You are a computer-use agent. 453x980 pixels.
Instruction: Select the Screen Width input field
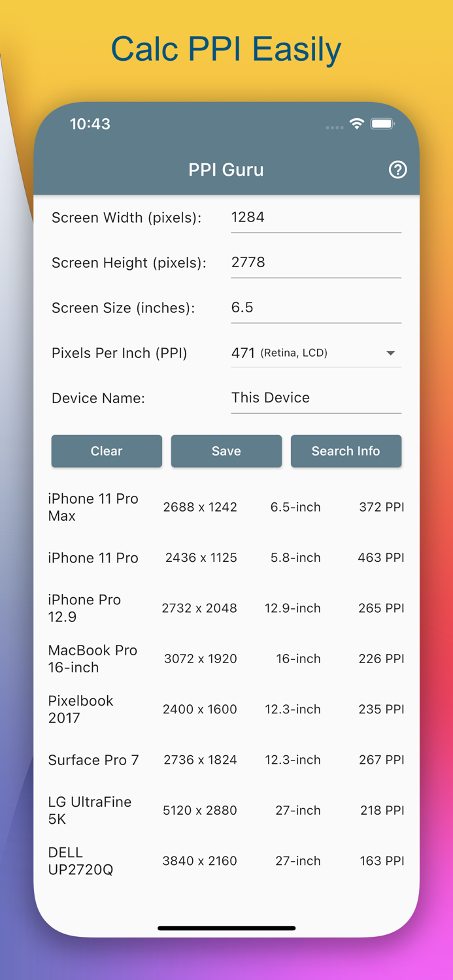(x=316, y=217)
